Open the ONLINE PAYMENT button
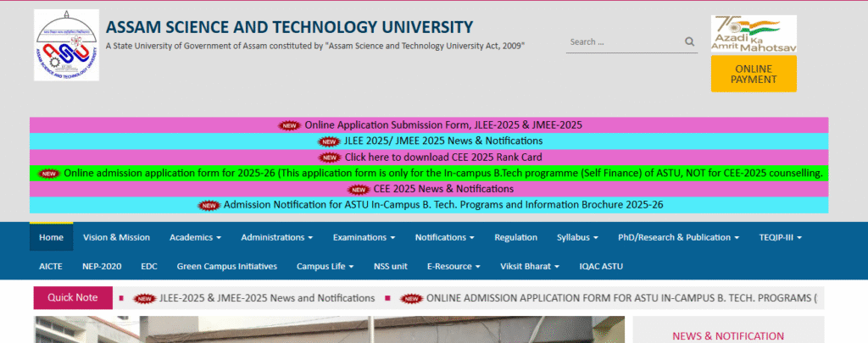The image size is (868, 343). (x=754, y=74)
